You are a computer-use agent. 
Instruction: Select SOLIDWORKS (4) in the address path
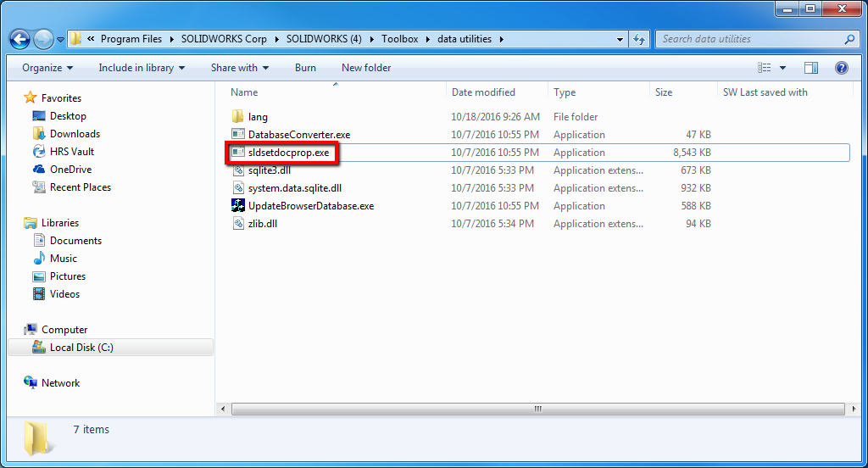324,39
